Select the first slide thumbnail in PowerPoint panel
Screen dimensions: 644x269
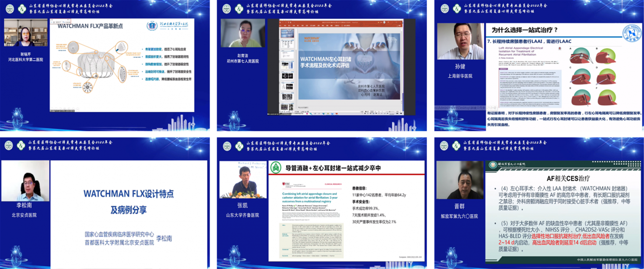coord(287,33)
